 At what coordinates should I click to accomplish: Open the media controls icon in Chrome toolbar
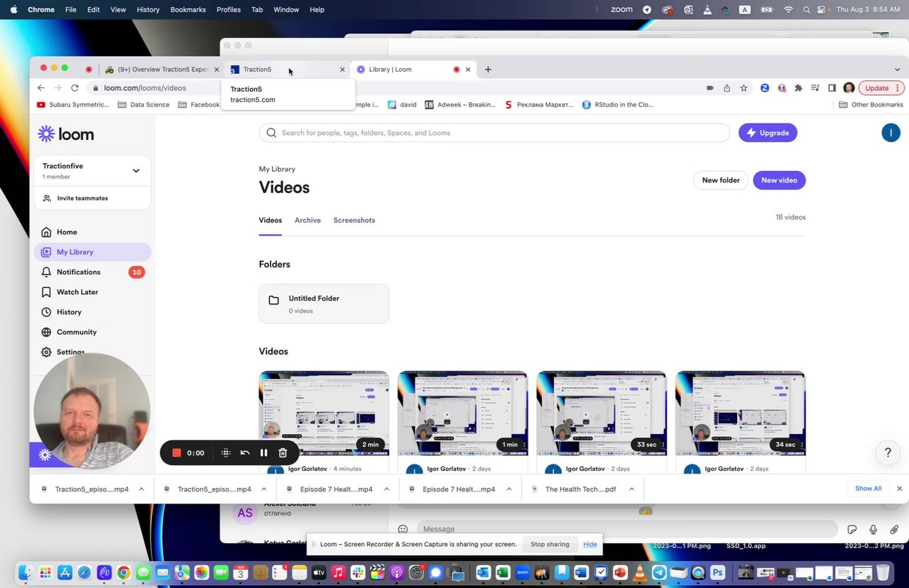pos(815,88)
